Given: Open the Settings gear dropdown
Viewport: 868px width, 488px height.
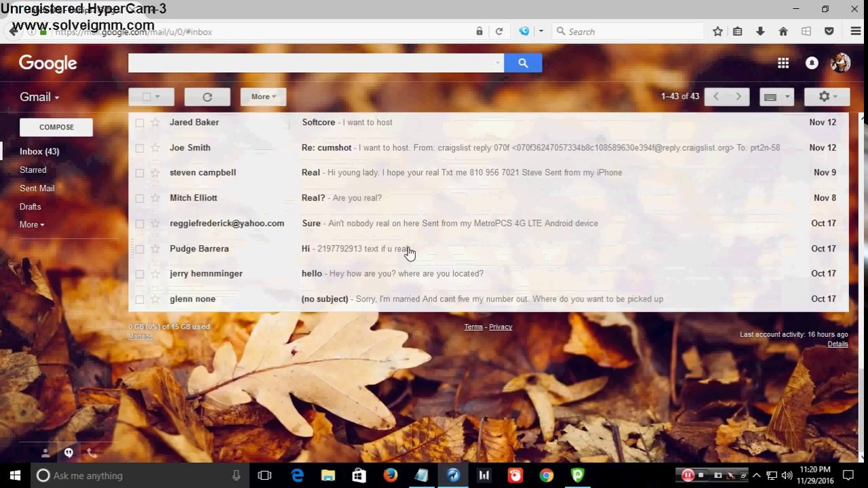Looking at the screenshot, I should click(827, 97).
